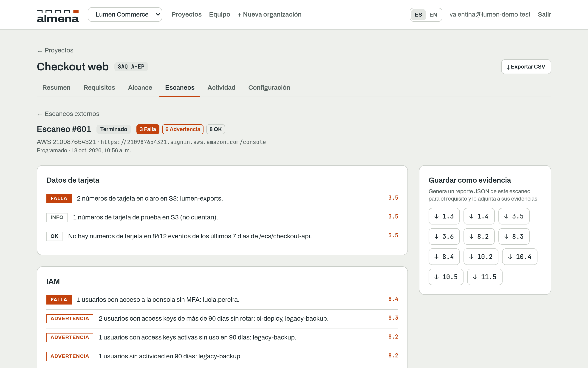Save evidence for requirement 8.4 button
Screen dimensions: 588x368
click(x=444, y=256)
